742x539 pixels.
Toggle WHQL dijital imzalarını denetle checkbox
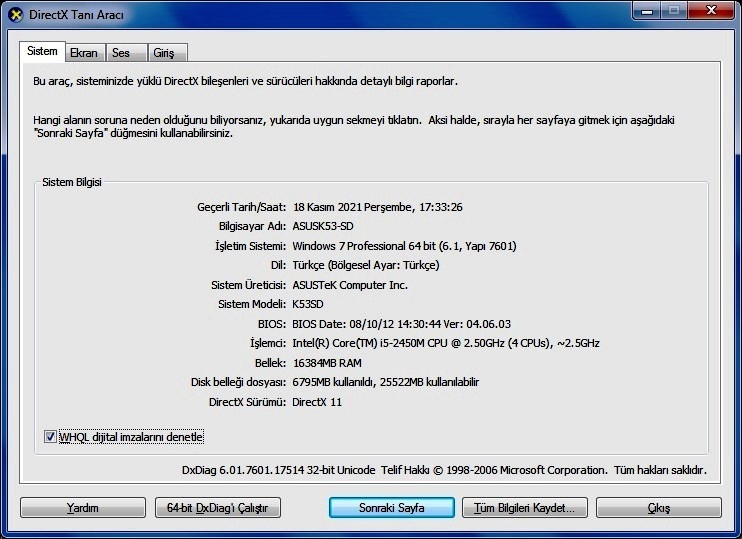[50, 436]
